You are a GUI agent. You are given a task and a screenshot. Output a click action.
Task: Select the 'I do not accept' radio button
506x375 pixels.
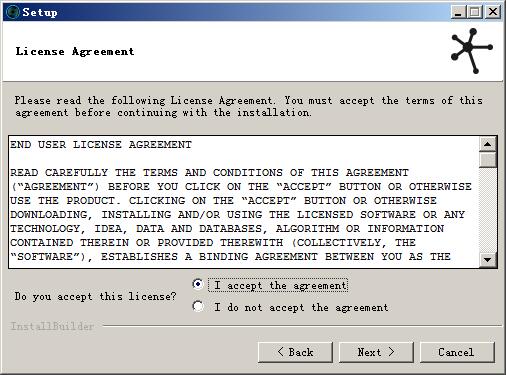click(198, 306)
